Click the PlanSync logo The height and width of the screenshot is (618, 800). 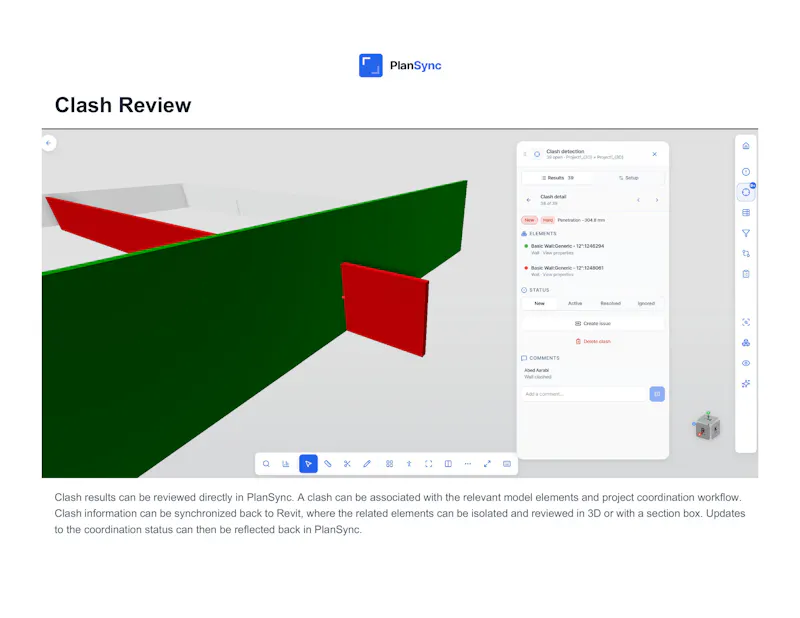coord(400,65)
